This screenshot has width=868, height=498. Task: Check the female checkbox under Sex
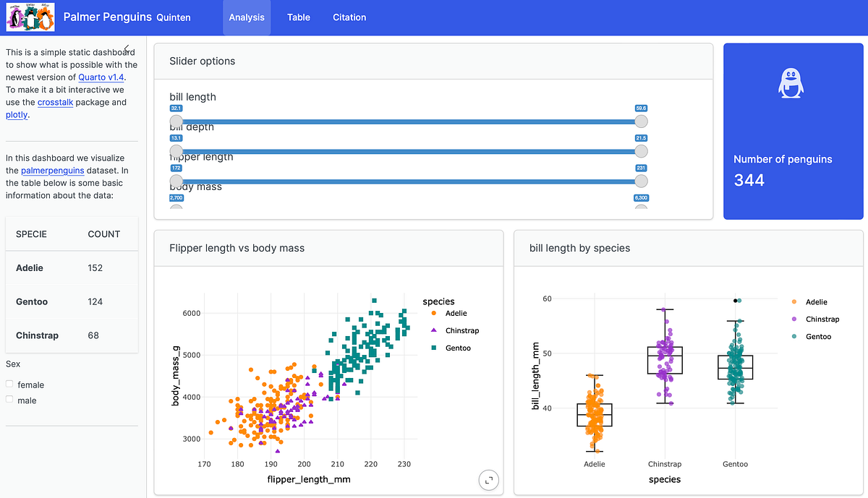tap(8, 385)
